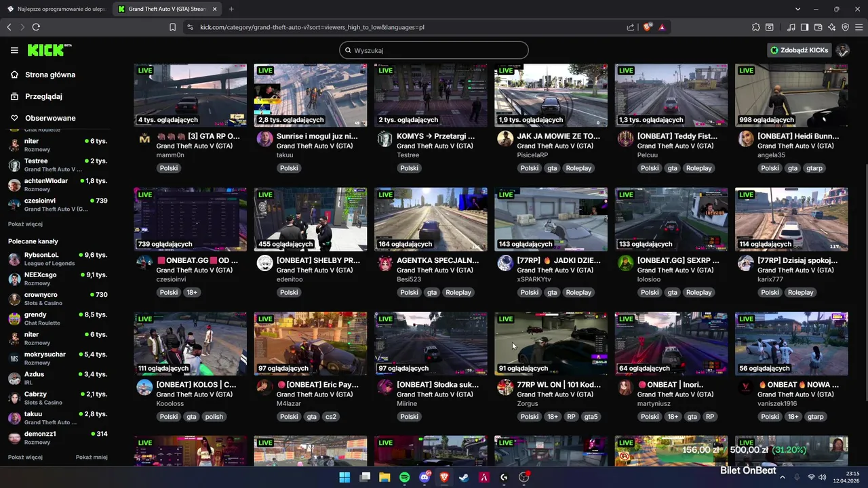
Task: Click PsicielaRP channel avatar
Action: (x=505, y=139)
